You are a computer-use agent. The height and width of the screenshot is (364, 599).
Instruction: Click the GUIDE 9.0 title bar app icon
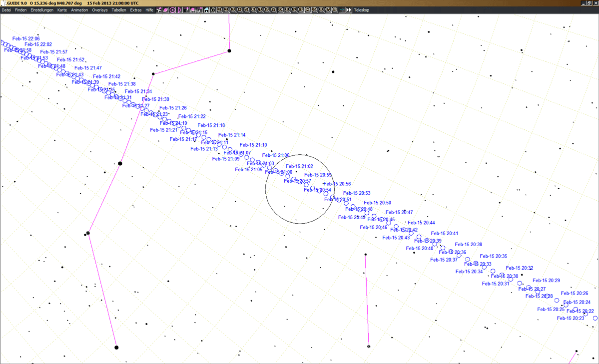click(x=4, y=3)
